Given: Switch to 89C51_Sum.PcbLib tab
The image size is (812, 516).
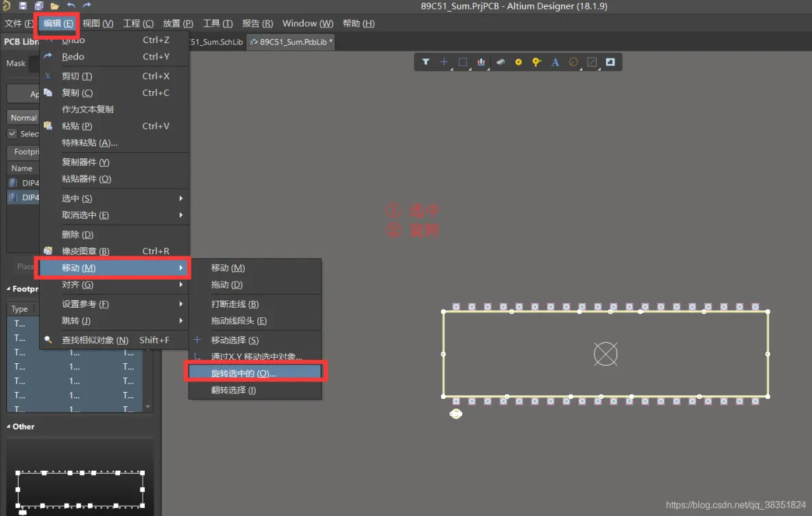Looking at the screenshot, I should 291,42.
